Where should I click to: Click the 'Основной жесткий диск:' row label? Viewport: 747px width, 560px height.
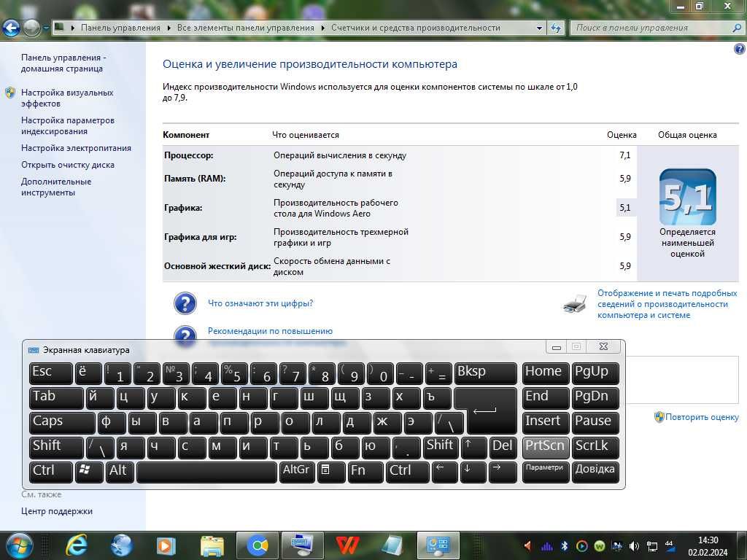(x=217, y=266)
